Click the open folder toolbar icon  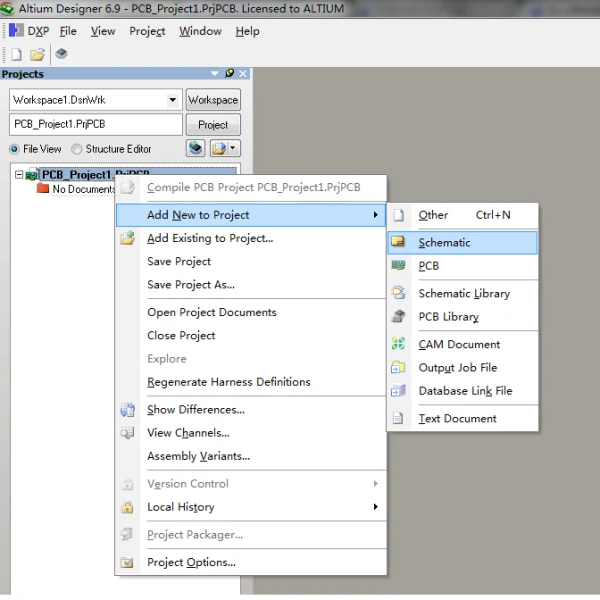tap(38, 54)
